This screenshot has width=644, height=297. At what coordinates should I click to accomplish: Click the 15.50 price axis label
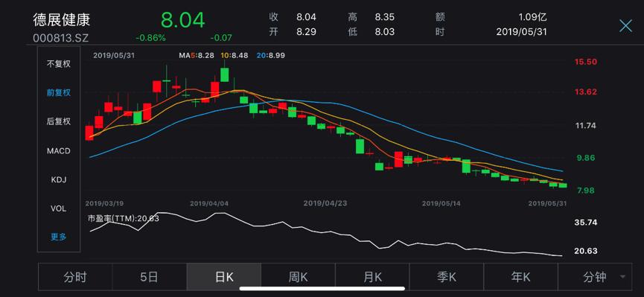(x=586, y=62)
